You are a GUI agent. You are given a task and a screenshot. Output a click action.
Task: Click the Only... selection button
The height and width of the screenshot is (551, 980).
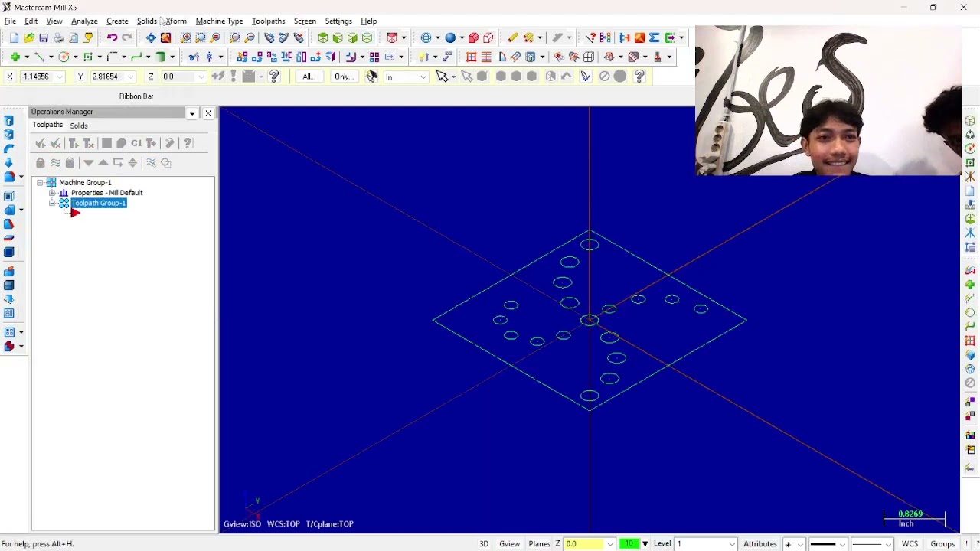point(343,77)
